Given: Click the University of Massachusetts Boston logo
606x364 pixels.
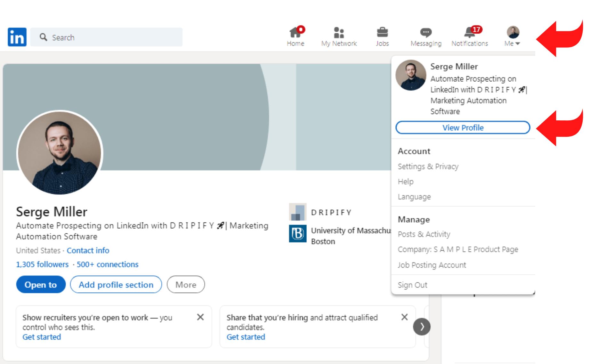Looking at the screenshot, I should coord(298,234).
